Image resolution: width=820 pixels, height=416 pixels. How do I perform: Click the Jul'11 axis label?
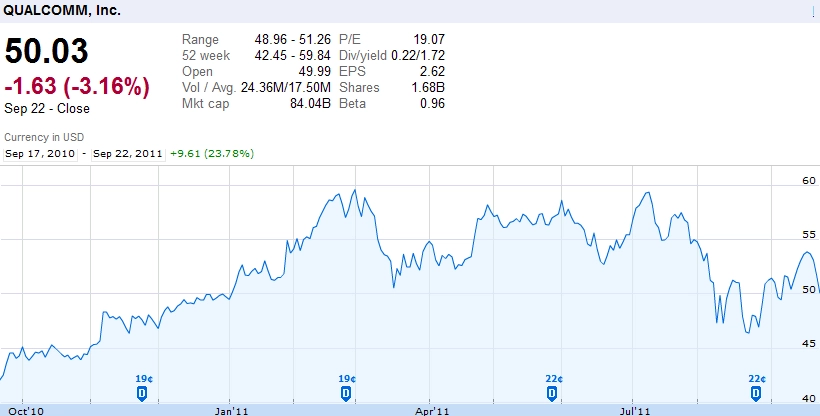pyautogui.click(x=634, y=411)
